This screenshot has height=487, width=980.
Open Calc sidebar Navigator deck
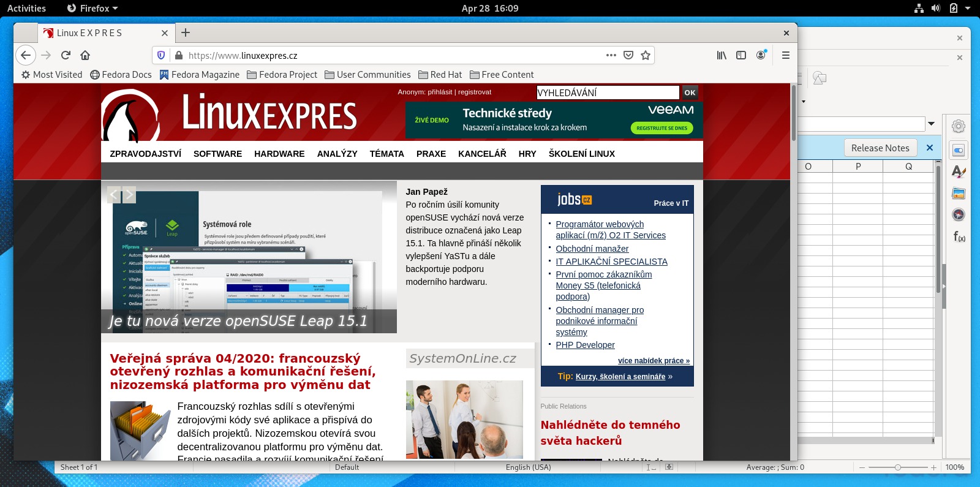pos(959,214)
